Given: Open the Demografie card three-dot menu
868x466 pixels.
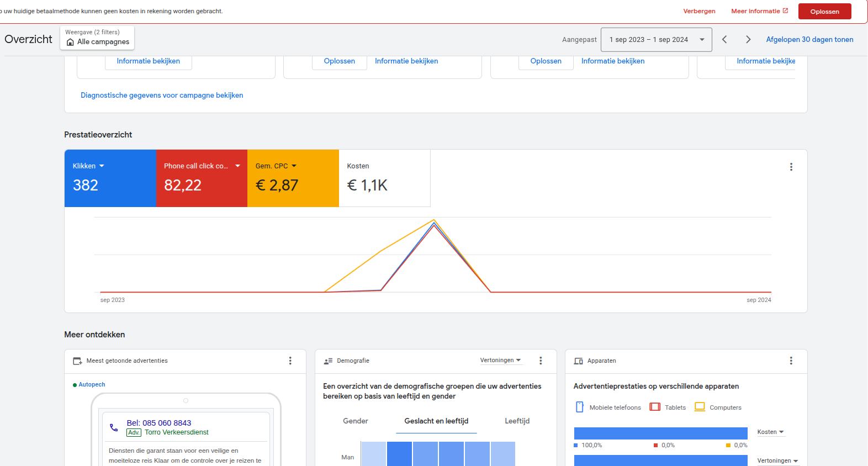Looking at the screenshot, I should click(541, 361).
